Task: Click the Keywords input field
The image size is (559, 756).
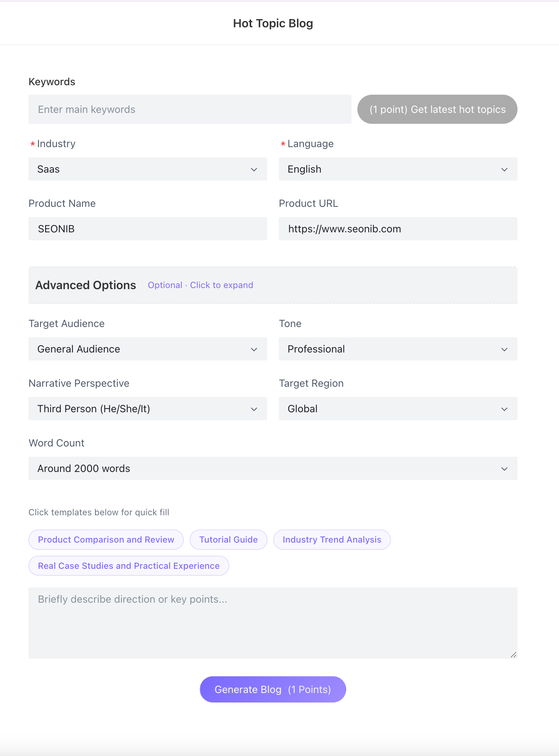Action: pyautogui.click(x=190, y=109)
